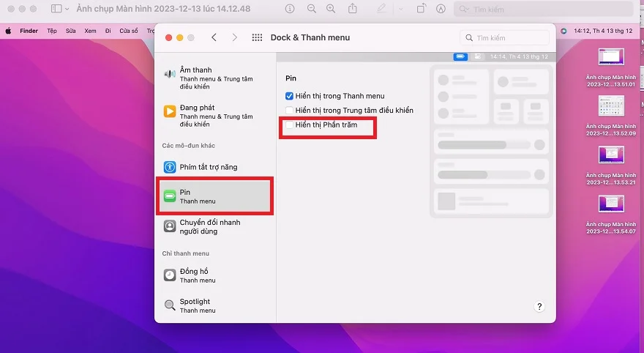Open the Đi menu
Screen dimensions: 644x353
pyautogui.click(x=108, y=31)
